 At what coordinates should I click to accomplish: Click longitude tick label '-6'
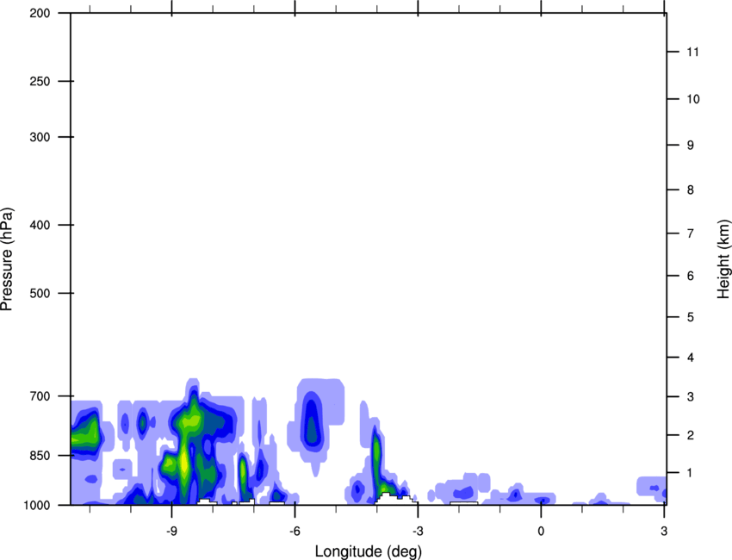tap(295, 531)
